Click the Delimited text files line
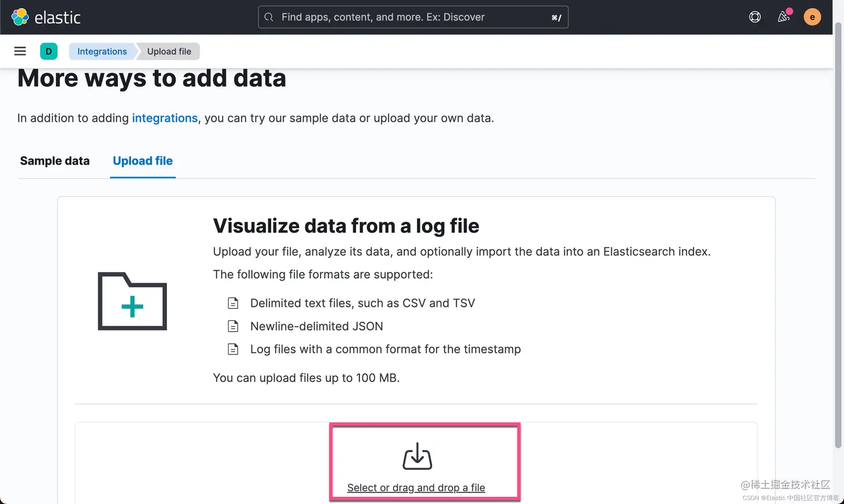The height and width of the screenshot is (504, 844). 363,303
